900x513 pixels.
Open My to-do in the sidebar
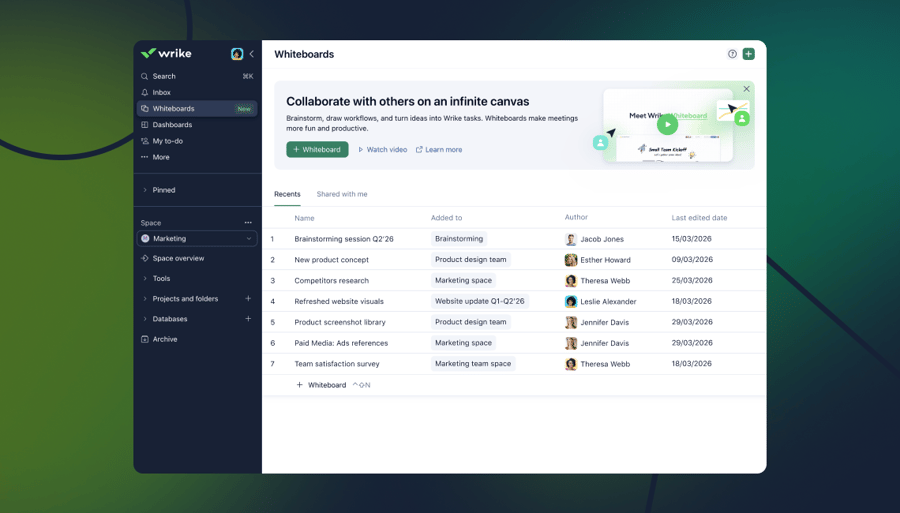197,141
